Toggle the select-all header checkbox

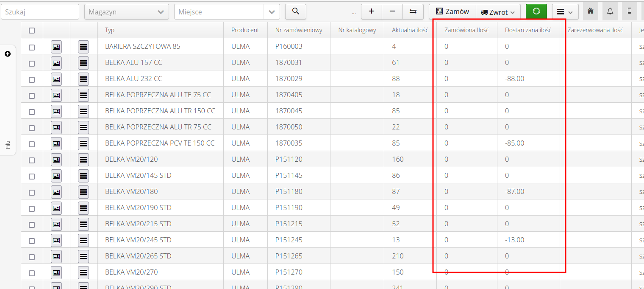[x=32, y=31]
